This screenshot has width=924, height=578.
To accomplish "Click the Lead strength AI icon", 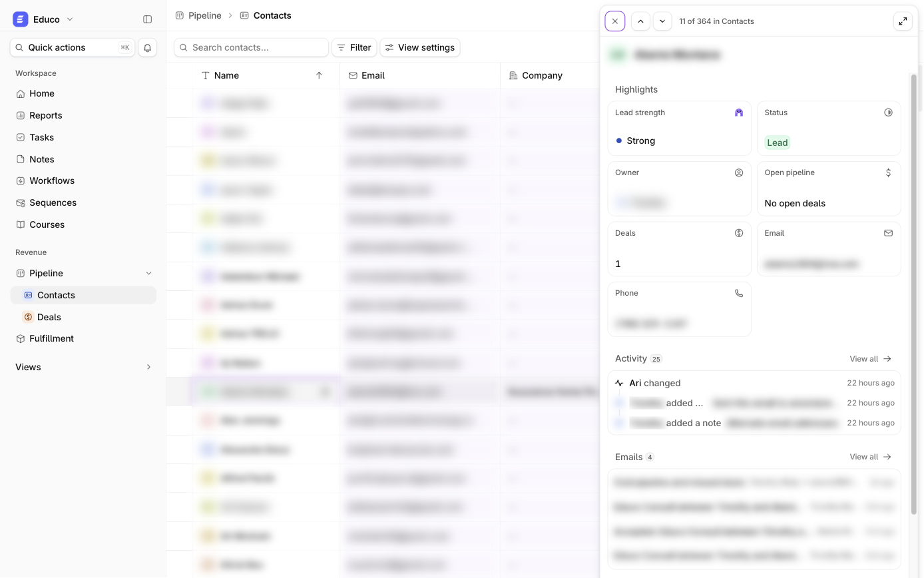I will point(739,113).
